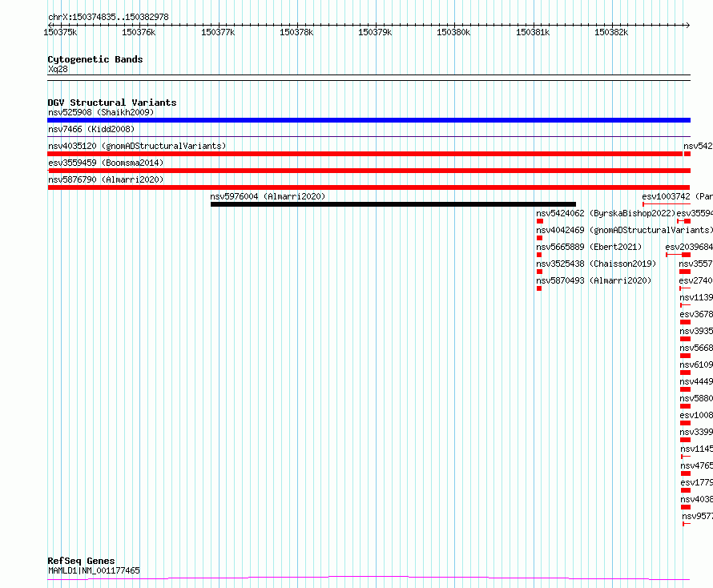Click the nsv5665889 (Ebert2021) label
713x588 pixels.
[589, 247]
